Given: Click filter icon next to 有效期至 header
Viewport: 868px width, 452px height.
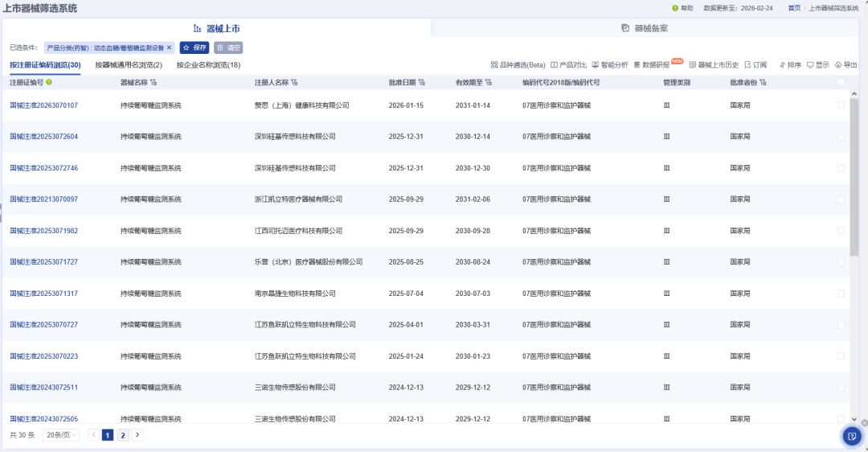Looking at the screenshot, I should 489,83.
